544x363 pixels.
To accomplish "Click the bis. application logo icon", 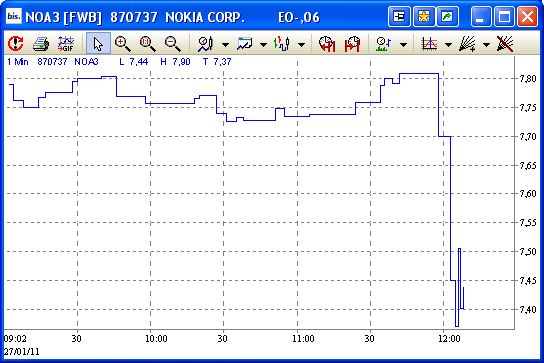I will pyautogui.click(x=14, y=16).
